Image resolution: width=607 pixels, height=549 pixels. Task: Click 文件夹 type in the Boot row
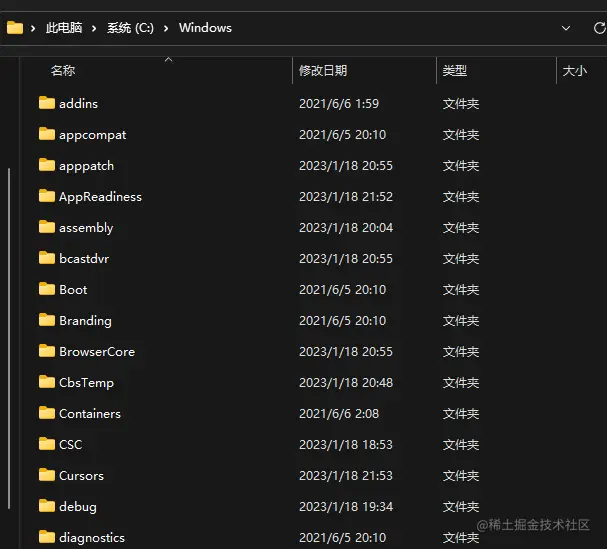point(461,290)
